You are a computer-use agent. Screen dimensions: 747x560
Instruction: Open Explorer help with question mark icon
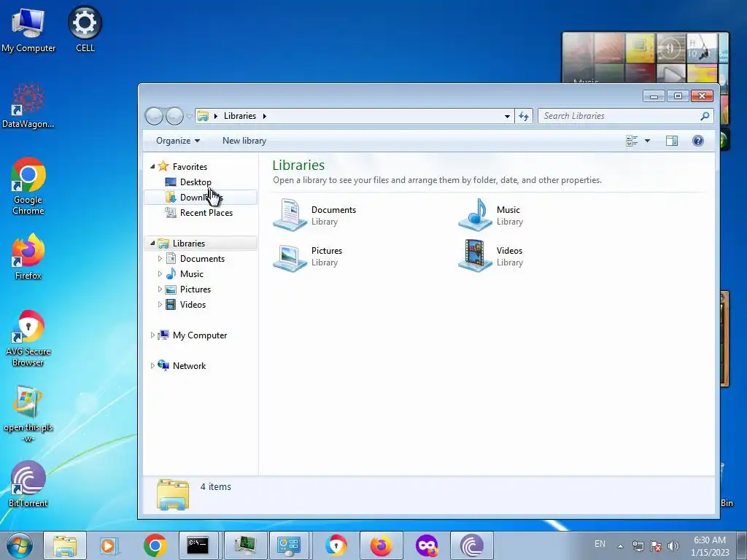click(698, 141)
